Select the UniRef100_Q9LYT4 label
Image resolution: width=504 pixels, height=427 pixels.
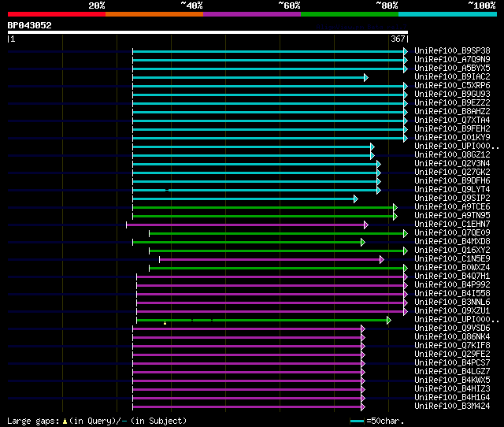(452, 190)
